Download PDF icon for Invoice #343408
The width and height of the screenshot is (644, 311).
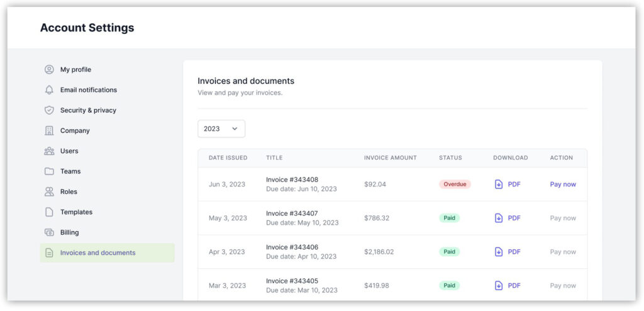tap(499, 184)
